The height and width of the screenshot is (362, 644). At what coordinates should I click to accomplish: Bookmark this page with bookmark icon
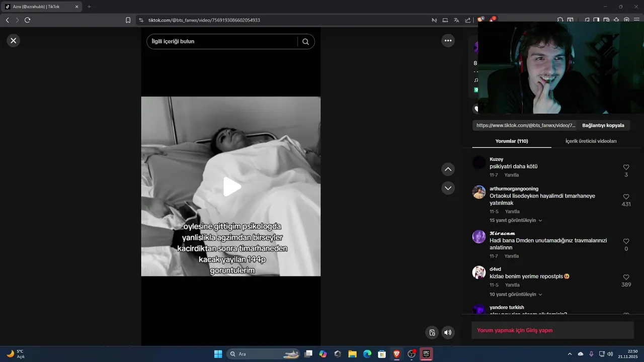(128, 20)
